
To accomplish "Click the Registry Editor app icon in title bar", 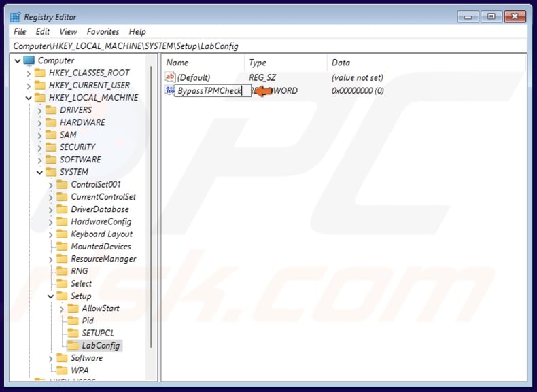I will [15, 17].
